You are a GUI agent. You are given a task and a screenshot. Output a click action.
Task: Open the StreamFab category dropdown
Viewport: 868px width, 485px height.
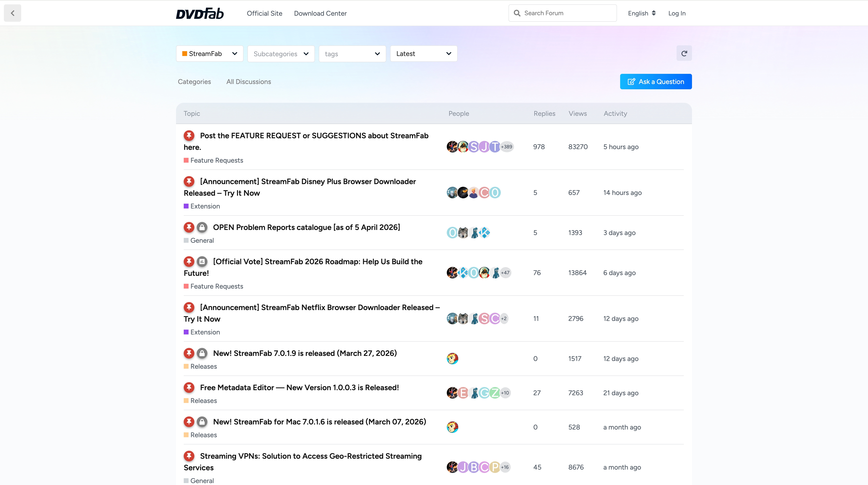[210, 54]
